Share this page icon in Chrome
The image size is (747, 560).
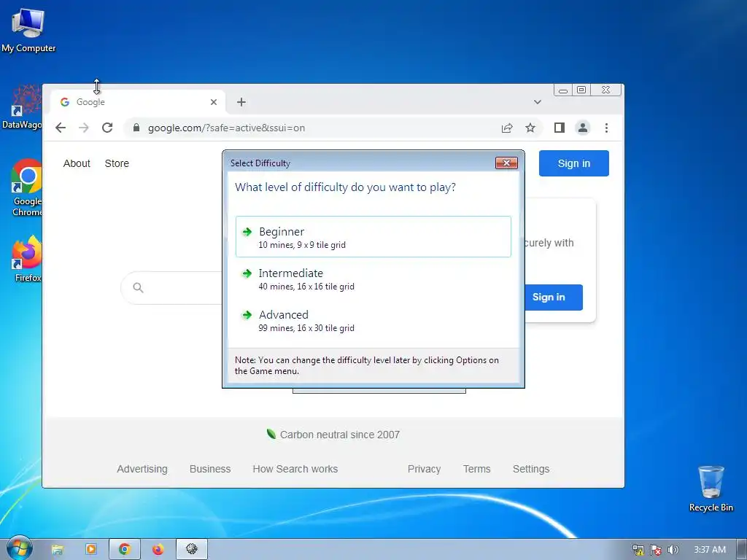(507, 128)
